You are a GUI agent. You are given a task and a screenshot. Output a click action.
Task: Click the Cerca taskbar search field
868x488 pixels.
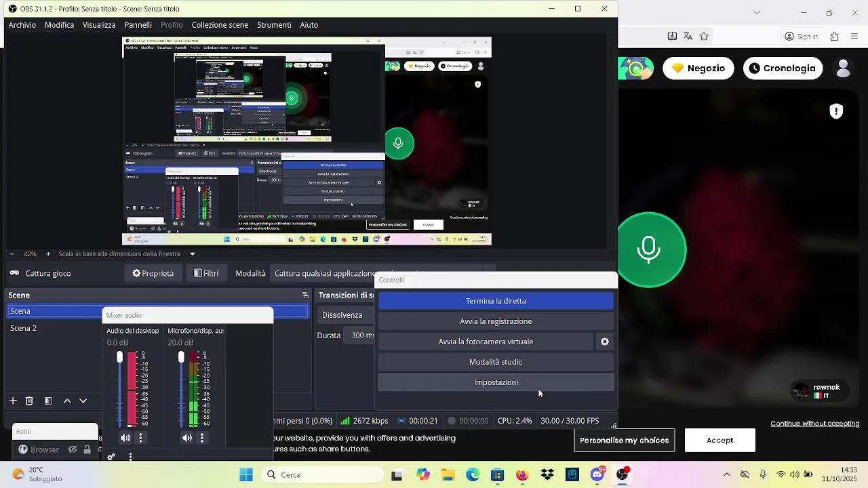click(x=323, y=474)
